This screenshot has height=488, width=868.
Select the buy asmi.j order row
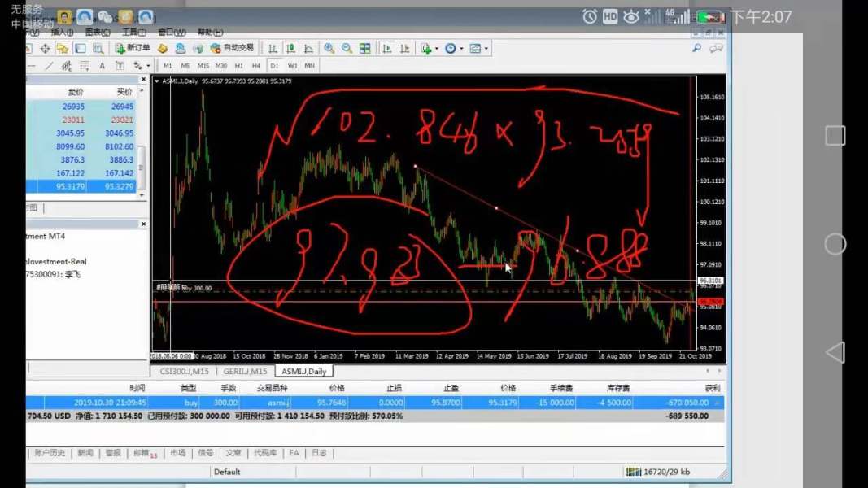[375, 403]
